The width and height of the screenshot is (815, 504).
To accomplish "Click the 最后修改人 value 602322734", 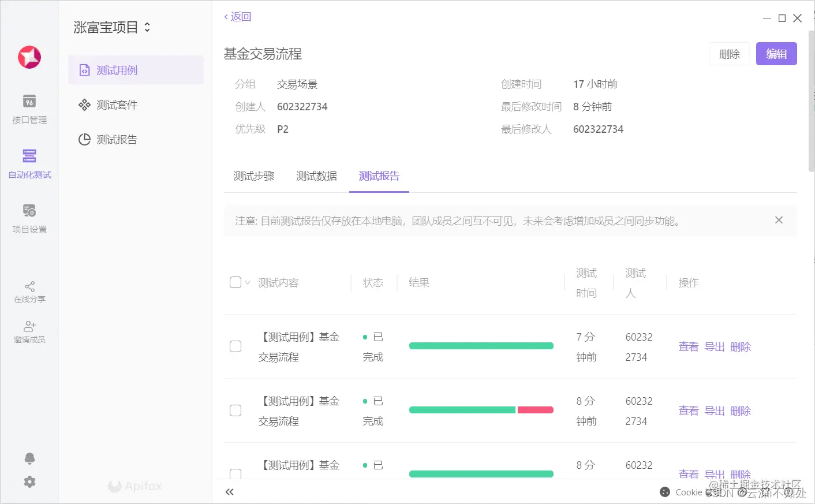I will pyautogui.click(x=599, y=129).
